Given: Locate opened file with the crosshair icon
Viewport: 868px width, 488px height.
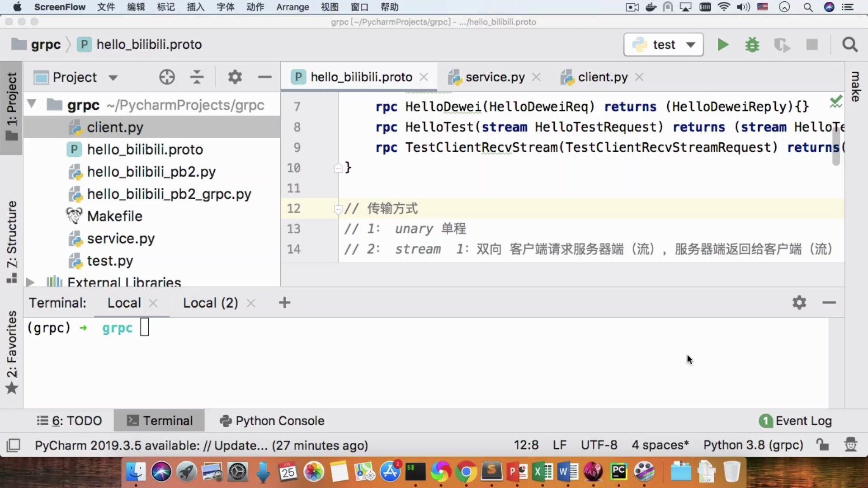Looking at the screenshot, I should tap(167, 77).
